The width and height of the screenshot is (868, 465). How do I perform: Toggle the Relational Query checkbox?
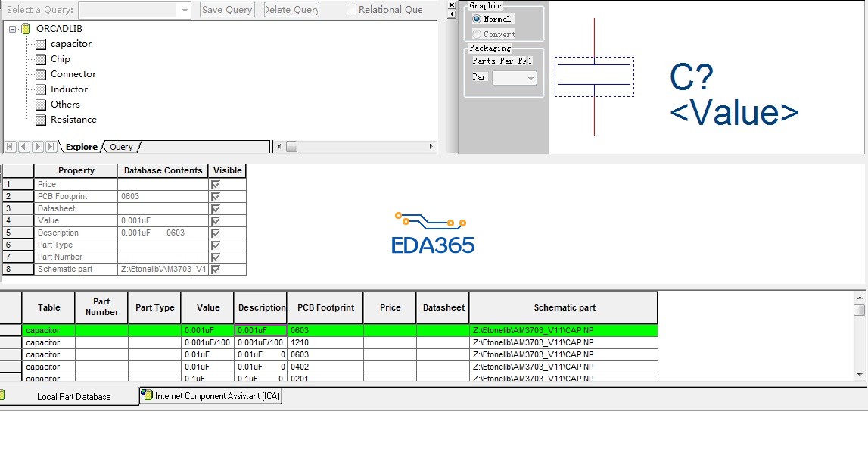coord(351,10)
